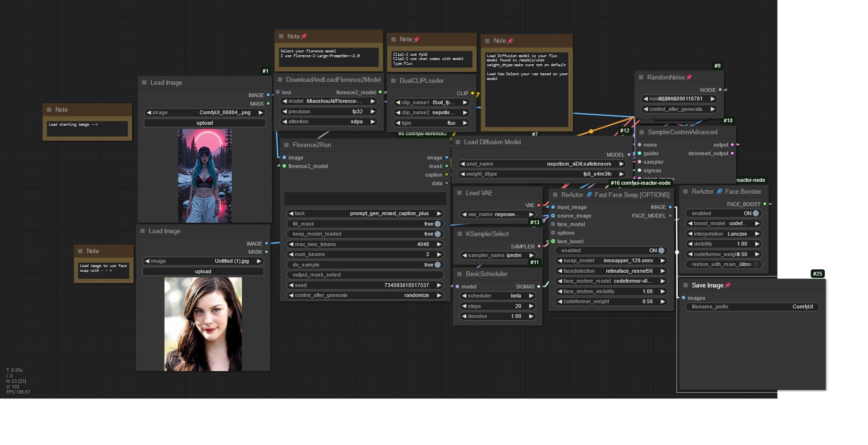Click the snowy-scene girl image preview
Viewport: 868px width, 445px height.
(205, 176)
